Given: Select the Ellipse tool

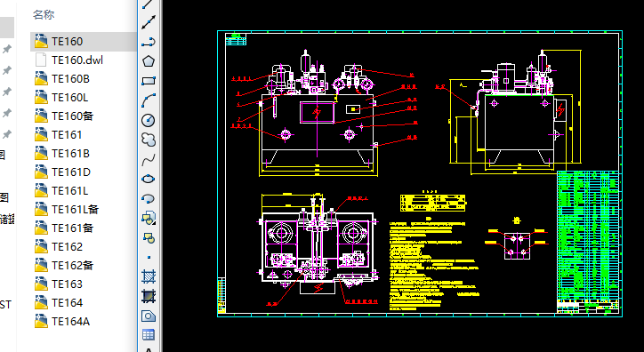Looking at the screenshot, I should pos(149,180).
